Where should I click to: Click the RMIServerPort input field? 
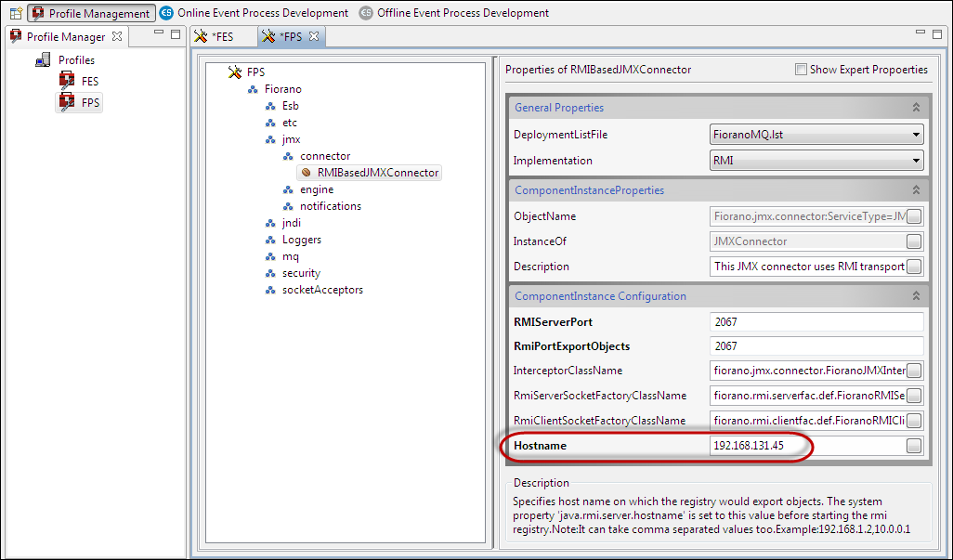coord(816,322)
